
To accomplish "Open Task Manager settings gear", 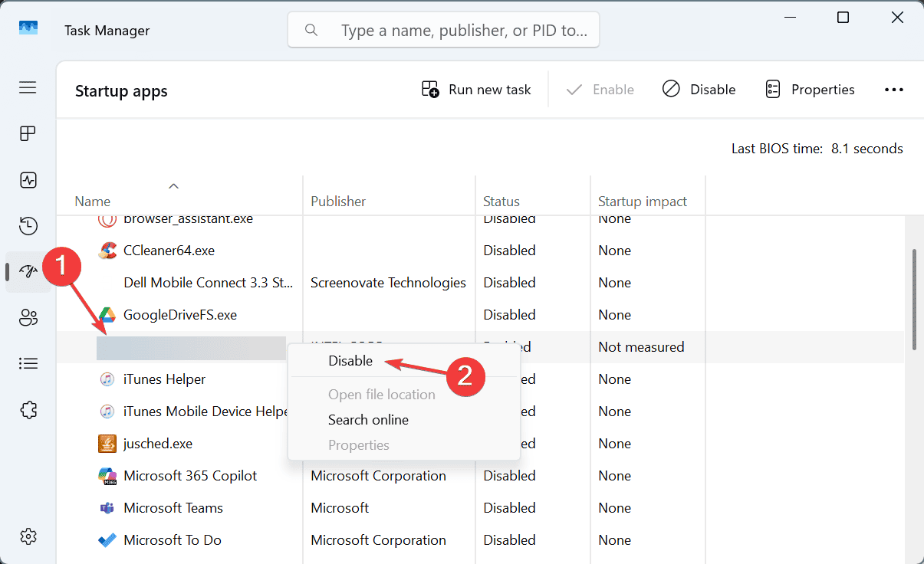I will click(28, 535).
